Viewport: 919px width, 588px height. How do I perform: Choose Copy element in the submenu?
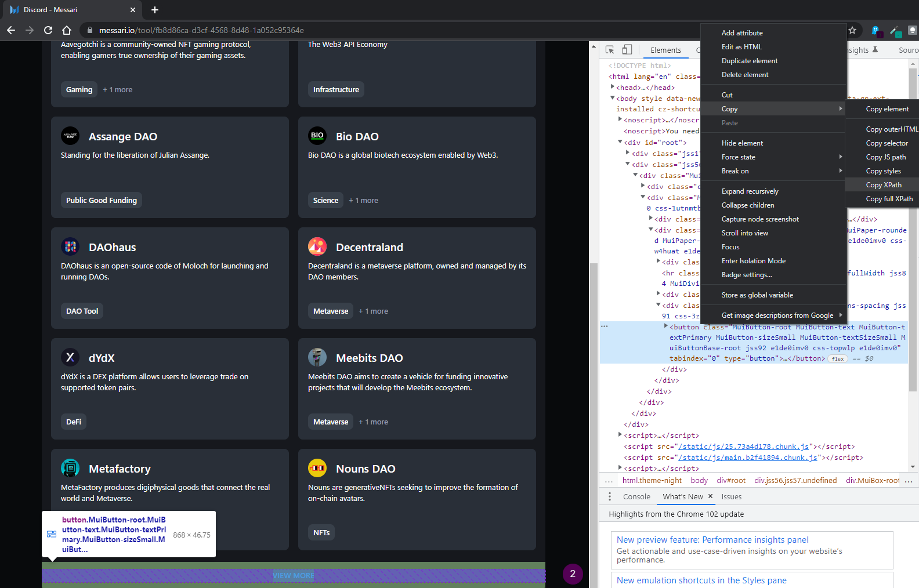click(x=883, y=109)
